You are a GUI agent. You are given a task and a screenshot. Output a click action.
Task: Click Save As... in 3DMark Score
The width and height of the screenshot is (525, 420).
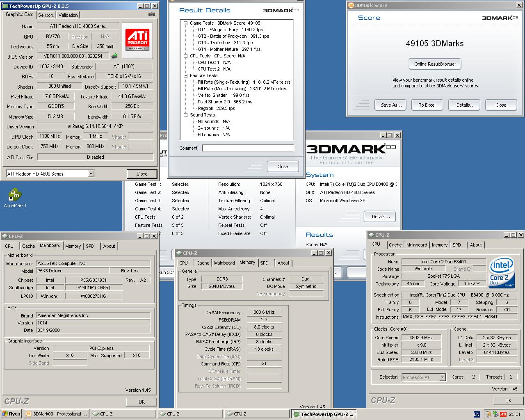(391, 105)
